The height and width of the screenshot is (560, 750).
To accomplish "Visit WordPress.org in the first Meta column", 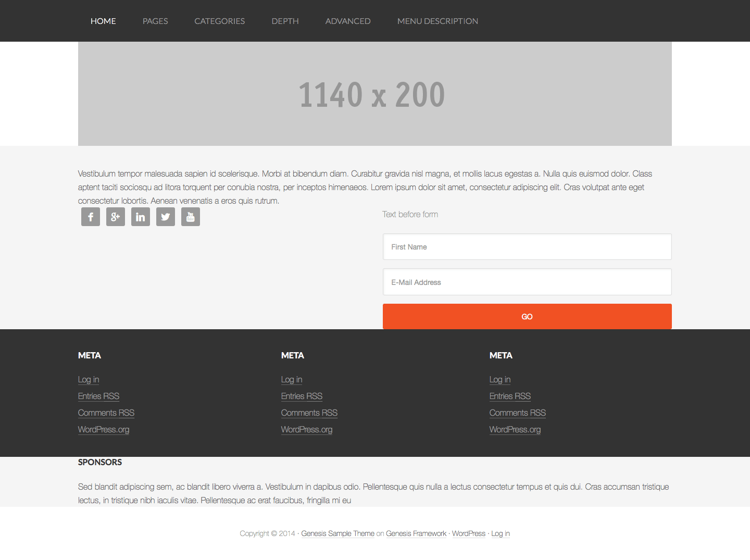I will click(x=104, y=430).
